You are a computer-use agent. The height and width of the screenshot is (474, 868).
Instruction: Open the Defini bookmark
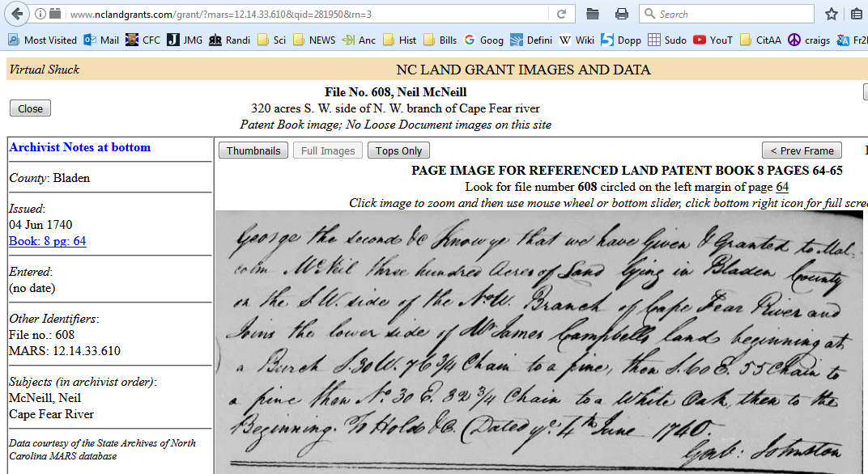pyautogui.click(x=531, y=40)
